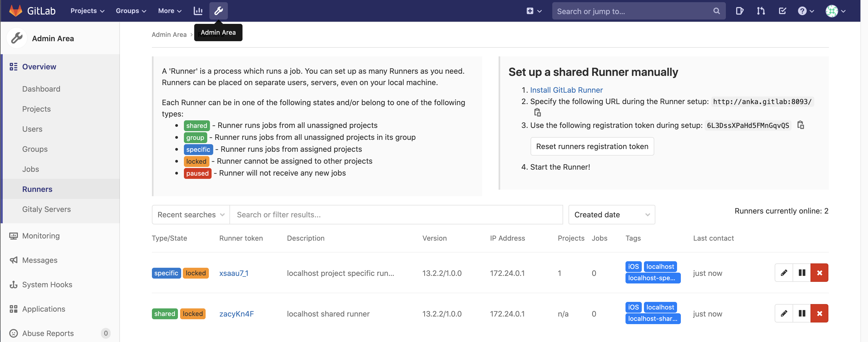868x342 pixels.
Task: Remove the shared runner with the red X
Action: (819, 313)
